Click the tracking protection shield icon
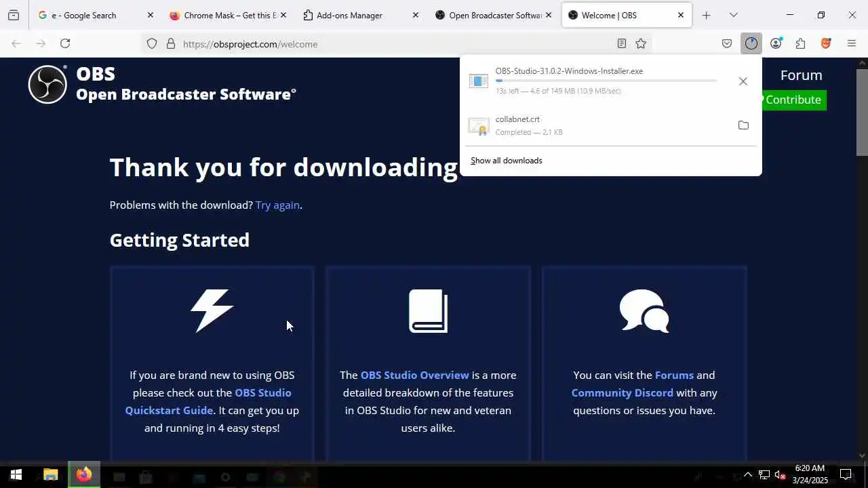Image resolution: width=868 pixels, height=488 pixels. [x=152, y=43]
